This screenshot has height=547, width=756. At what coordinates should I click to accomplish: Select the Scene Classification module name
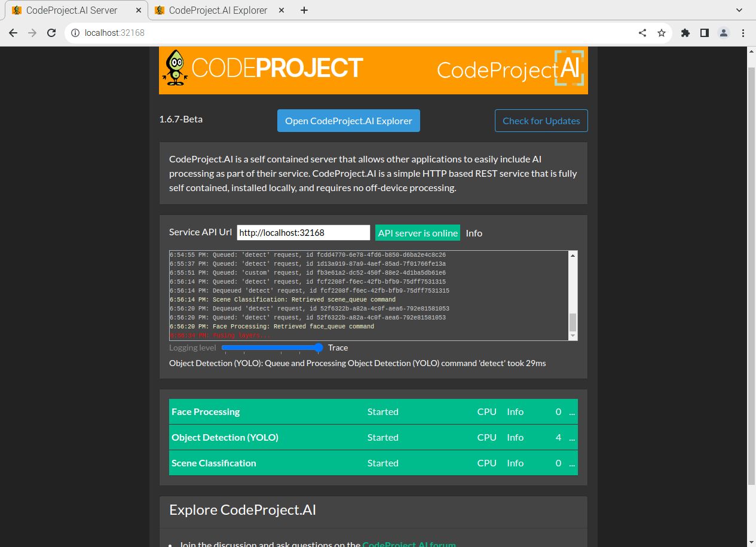coord(214,463)
